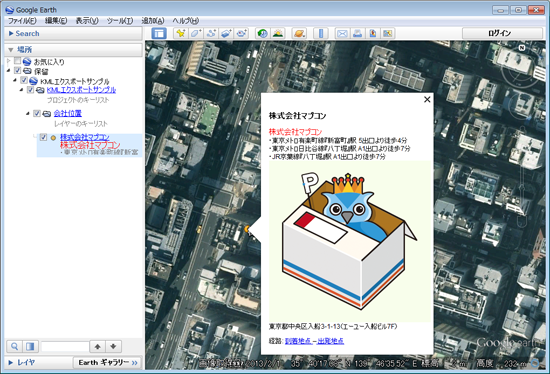Close the 株式会社マプコン info balloon

427,100
